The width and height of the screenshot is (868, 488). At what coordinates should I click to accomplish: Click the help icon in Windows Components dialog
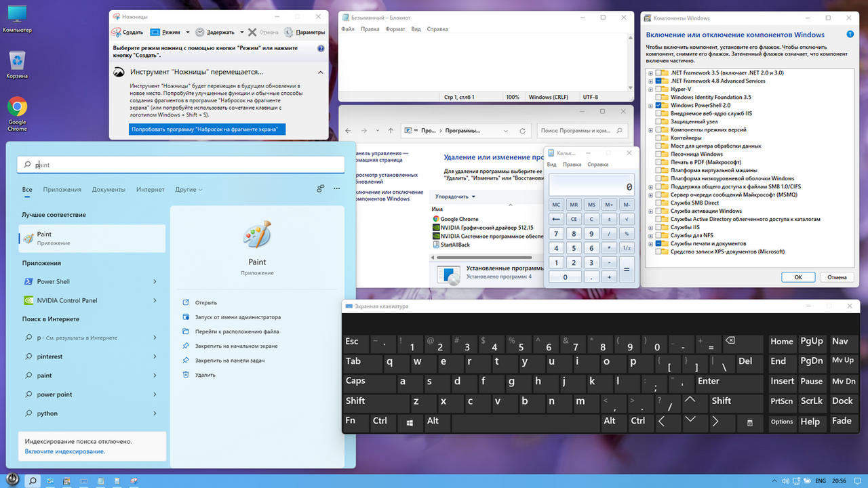pyautogui.click(x=850, y=34)
